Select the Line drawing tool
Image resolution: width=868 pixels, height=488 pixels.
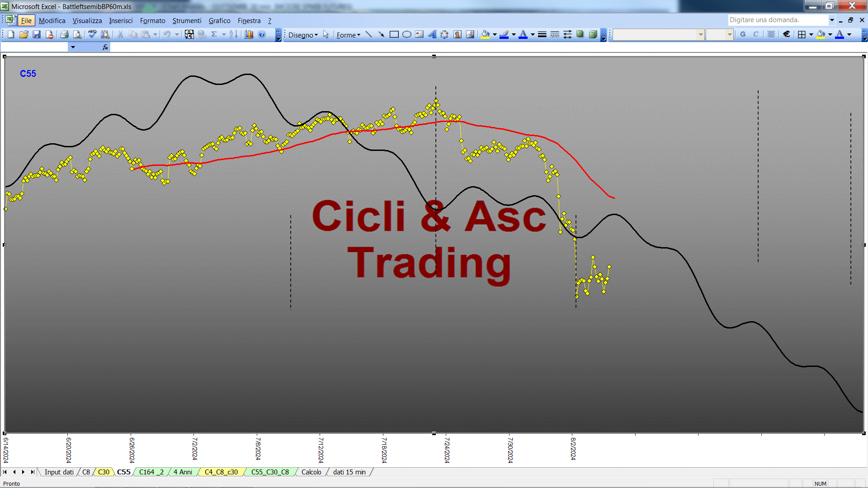(368, 34)
